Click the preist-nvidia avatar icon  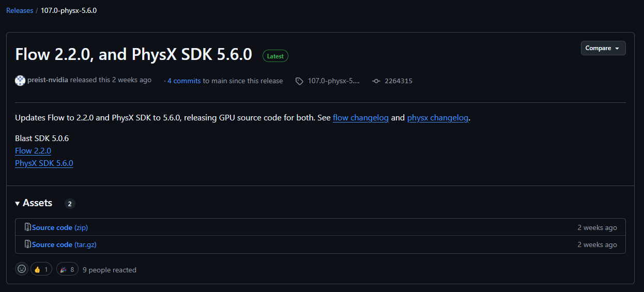tap(20, 81)
